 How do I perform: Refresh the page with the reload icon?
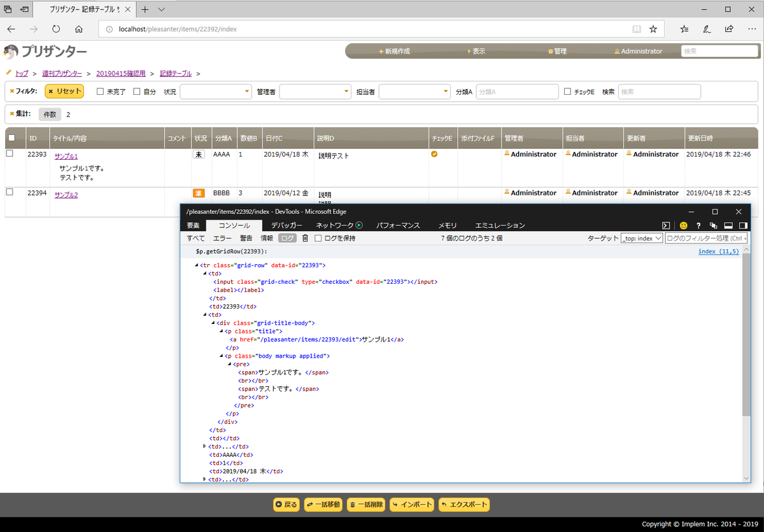(56, 29)
